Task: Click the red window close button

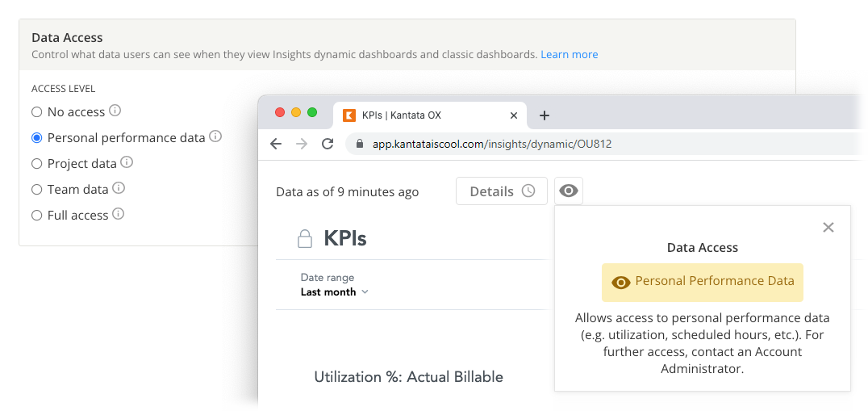Action: [280, 112]
